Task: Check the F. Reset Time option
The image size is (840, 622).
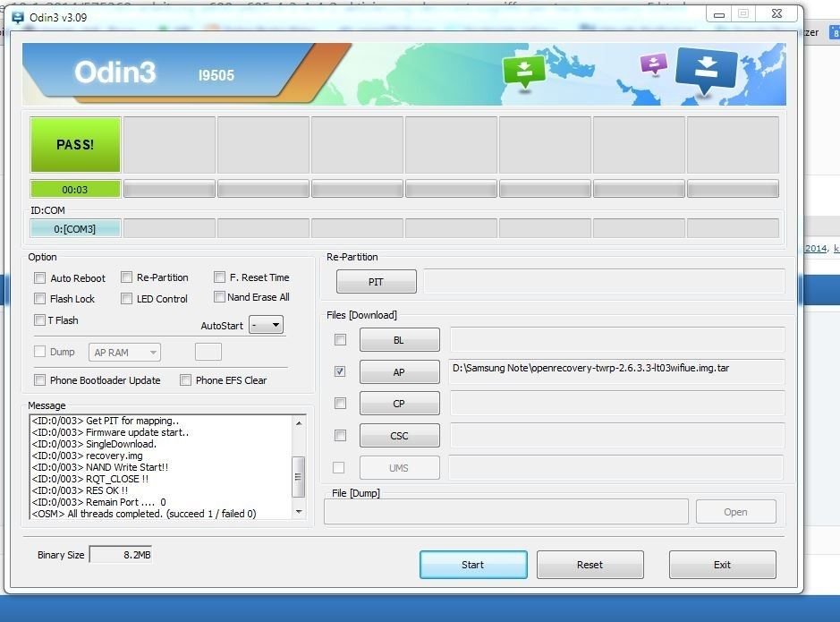Action: (219, 277)
